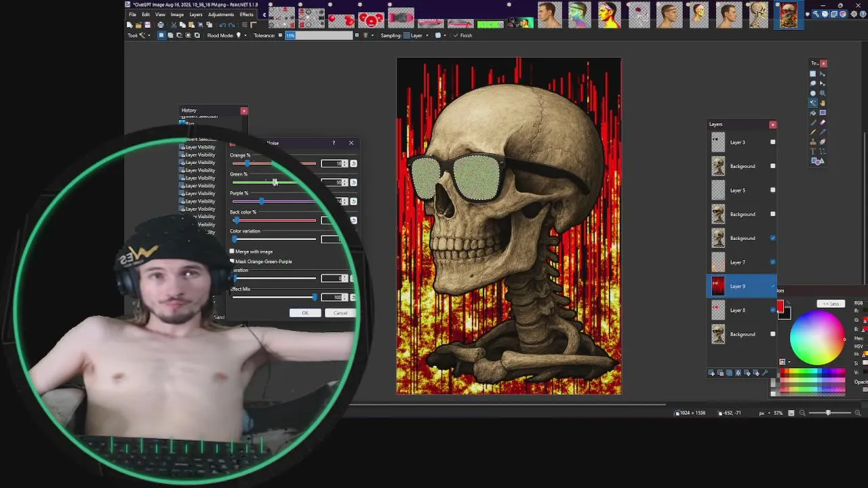Select the Shapes tool

pyautogui.click(x=818, y=161)
